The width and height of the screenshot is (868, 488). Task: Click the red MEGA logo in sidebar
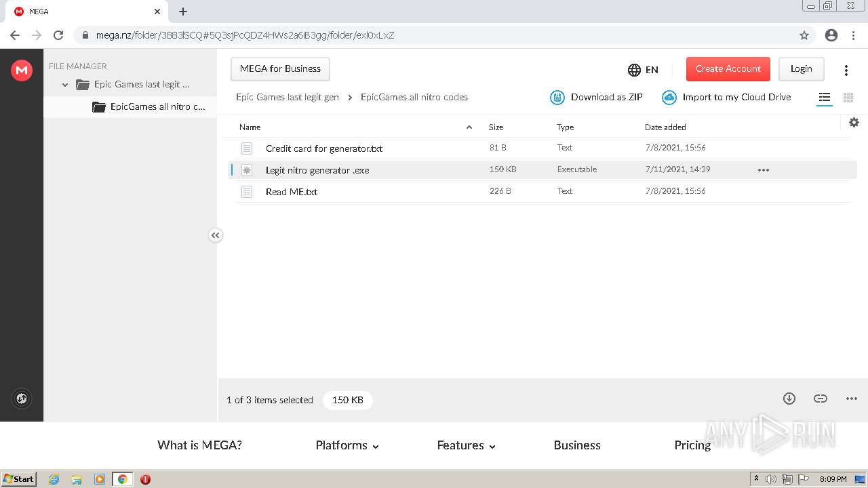click(22, 70)
